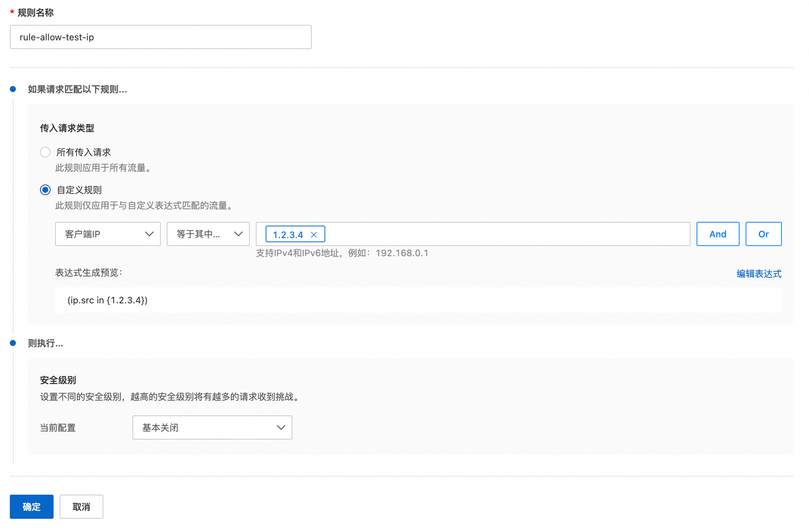The height and width of the screenshot is (532, 809).
Task: Click the 规则名称 text input
Action: point(160,37)
